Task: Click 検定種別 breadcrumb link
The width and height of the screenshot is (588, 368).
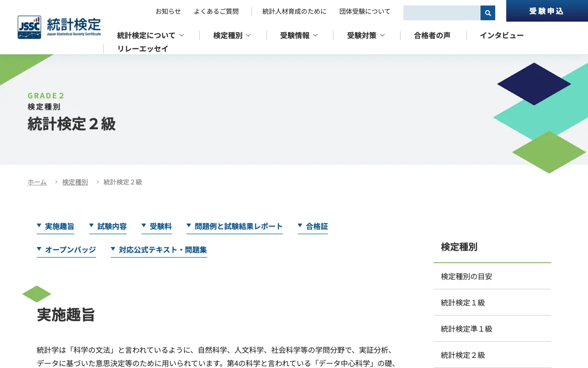Action: click(x=75, y=182)
